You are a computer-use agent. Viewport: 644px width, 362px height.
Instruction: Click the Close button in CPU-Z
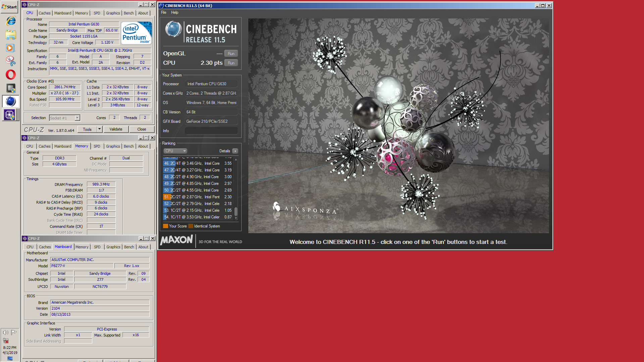pos(142,129)
